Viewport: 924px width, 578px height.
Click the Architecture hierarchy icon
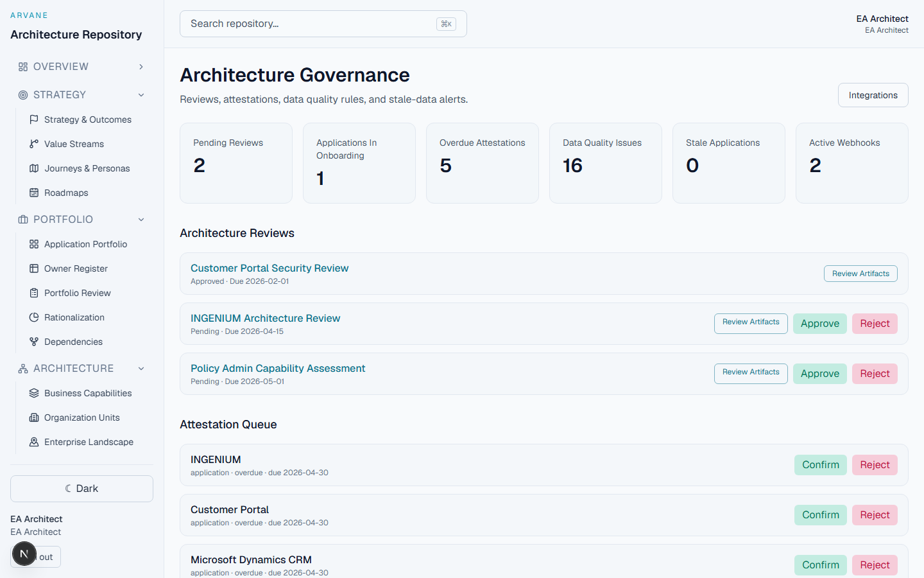23,369
